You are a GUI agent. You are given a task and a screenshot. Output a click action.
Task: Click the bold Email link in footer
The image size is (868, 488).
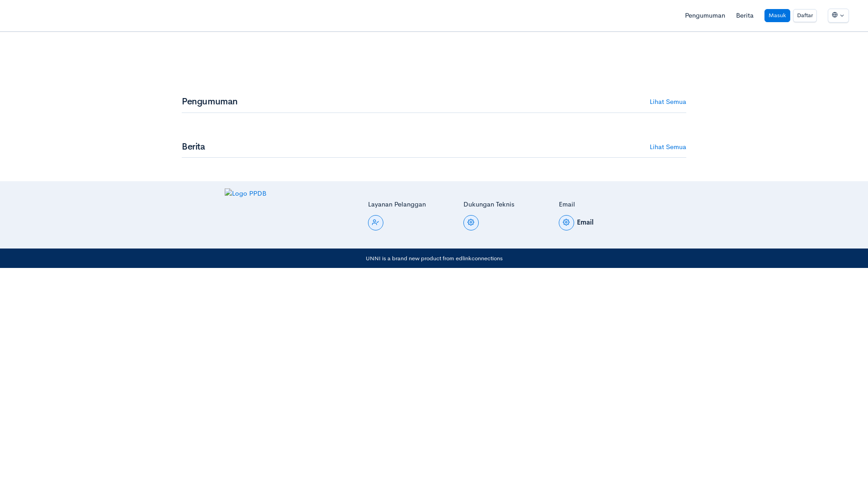(x=585, y=222)
